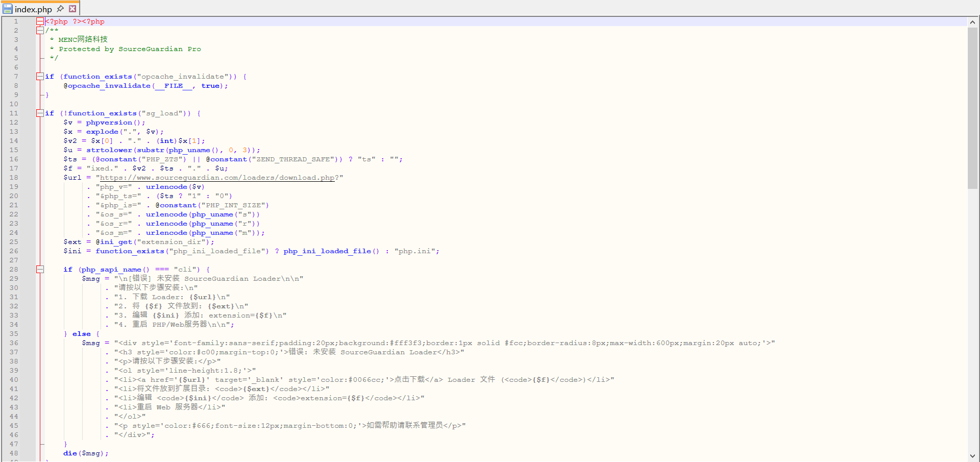This screenshot has width=980, height=462.
Task: Collapse the php_sapi_name if block fold
Action: [x=40, y=270]
